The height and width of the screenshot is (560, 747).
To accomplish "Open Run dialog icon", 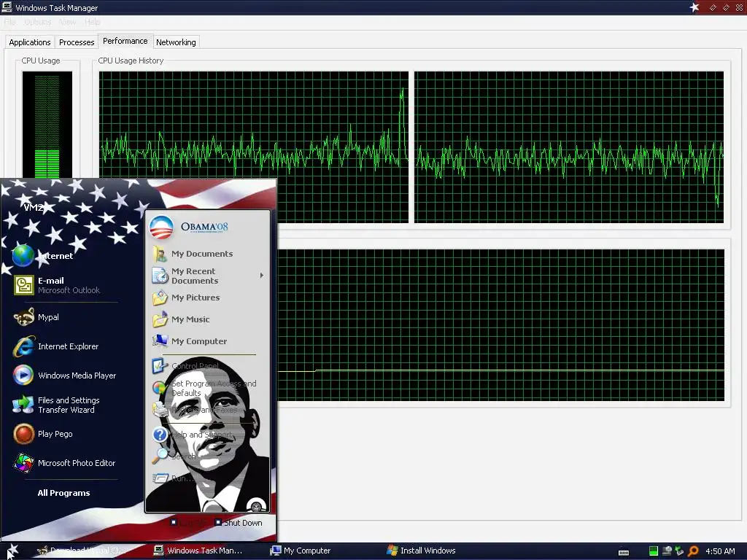I will (x=160, y=478).
